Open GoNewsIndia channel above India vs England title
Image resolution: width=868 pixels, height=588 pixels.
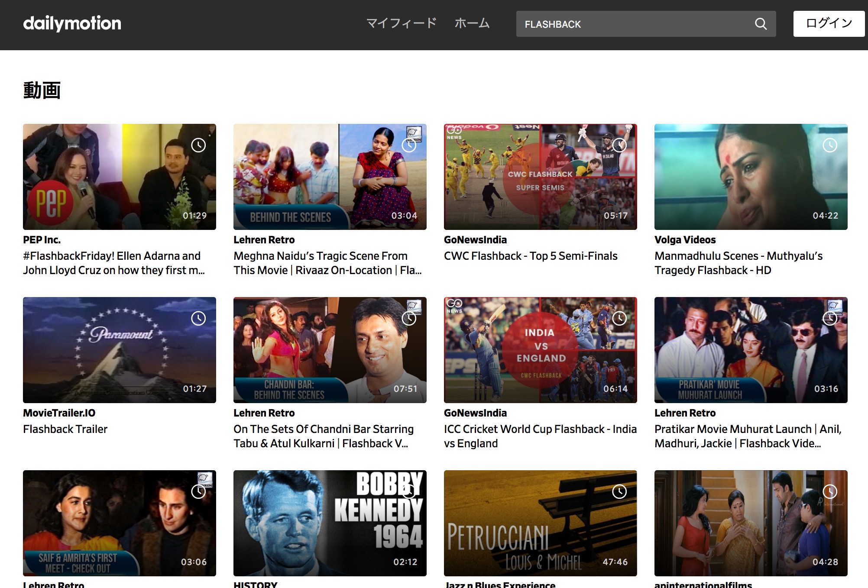pos(475,413)
